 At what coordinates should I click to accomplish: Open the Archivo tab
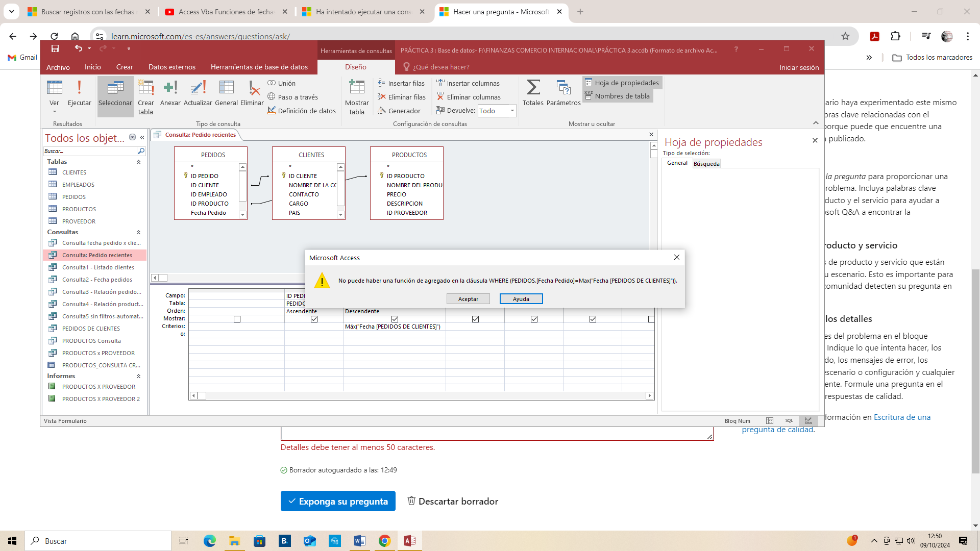(x=58, y=67)
